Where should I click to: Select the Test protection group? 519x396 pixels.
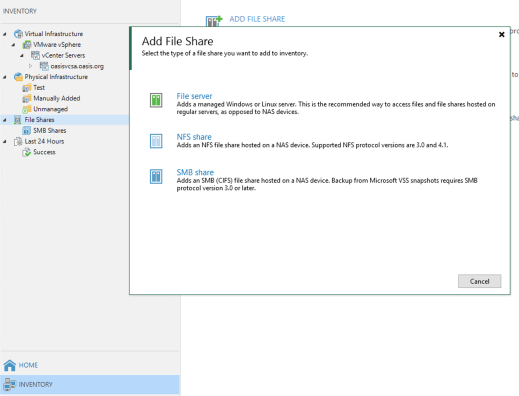click(39, 88)
